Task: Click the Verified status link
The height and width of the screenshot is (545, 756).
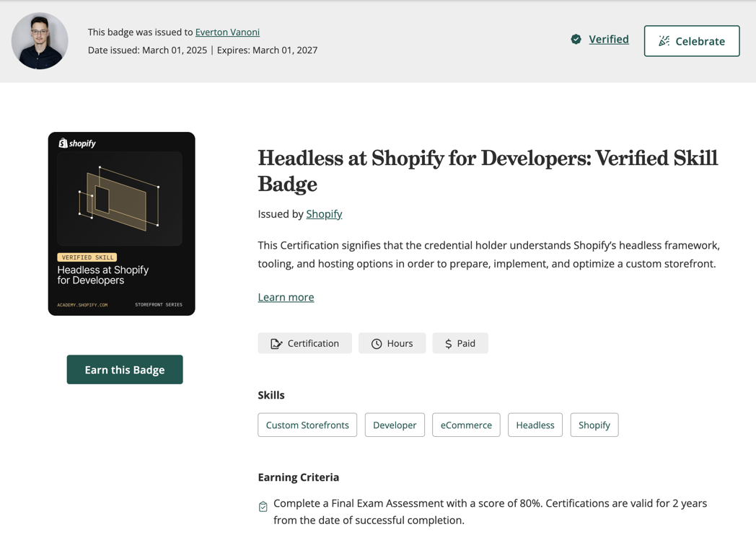Action: click(x=609, y=39)
